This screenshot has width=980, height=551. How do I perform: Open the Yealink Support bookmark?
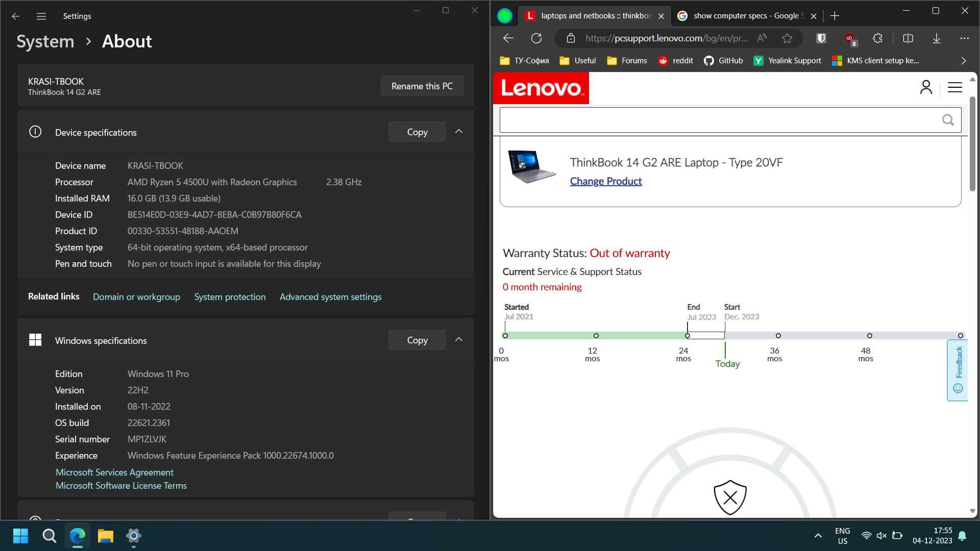(788, 61)
